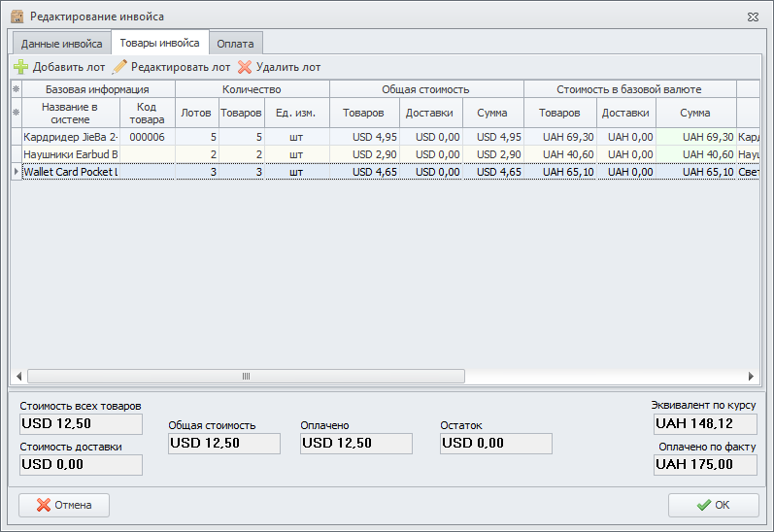774x532 pixels.
Task: Click the scroll left arrow of the grid
Action: tap(18, 376)
